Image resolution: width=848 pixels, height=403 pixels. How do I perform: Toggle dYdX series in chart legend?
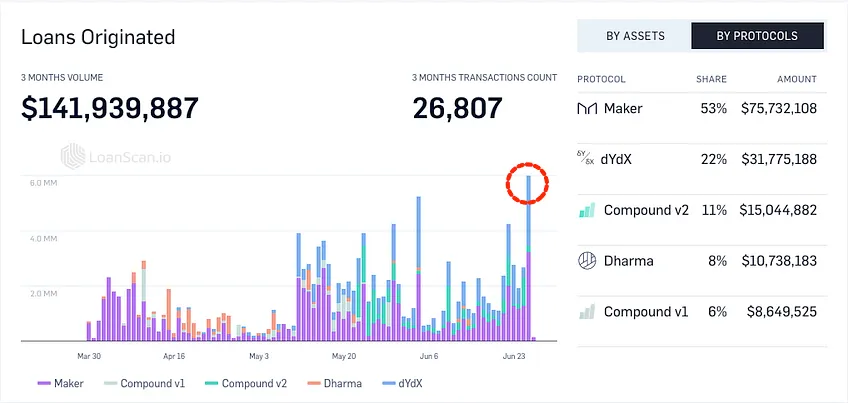[x=402, y=384]
